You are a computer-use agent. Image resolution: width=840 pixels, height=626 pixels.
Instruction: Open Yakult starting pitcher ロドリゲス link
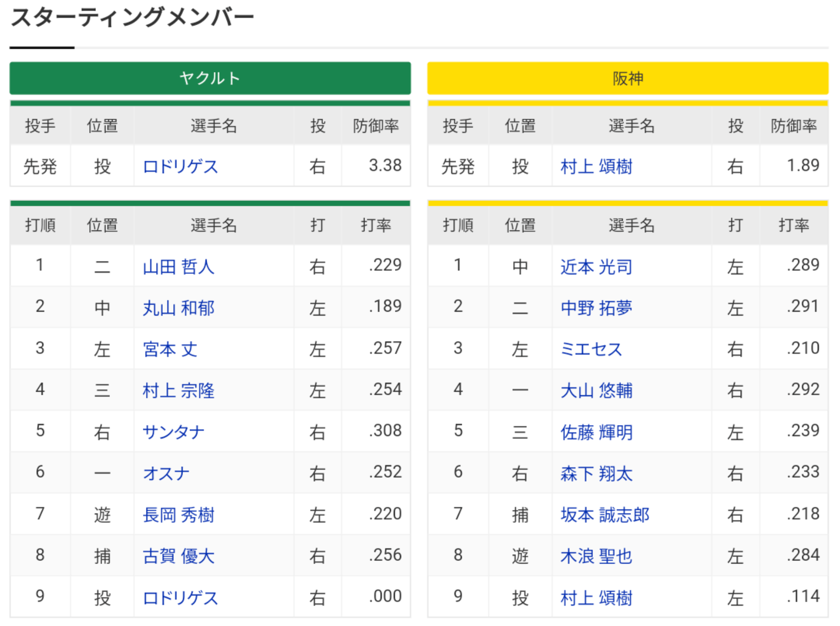point(180,167)
